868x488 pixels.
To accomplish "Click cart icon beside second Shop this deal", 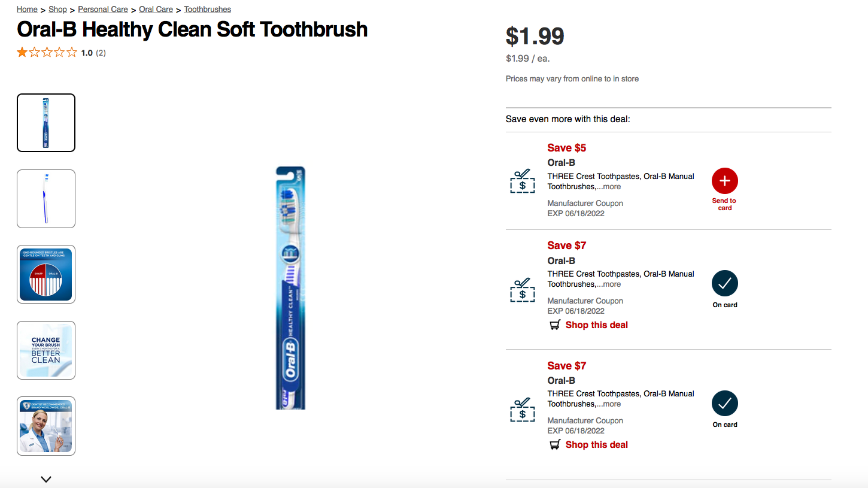I will pyautogui.click(x=555, y=445).
